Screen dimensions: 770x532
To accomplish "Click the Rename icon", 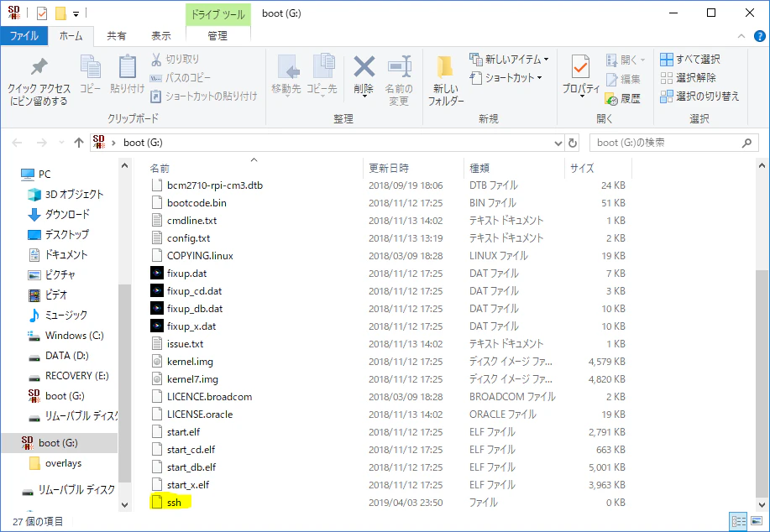I will [399, 67].
